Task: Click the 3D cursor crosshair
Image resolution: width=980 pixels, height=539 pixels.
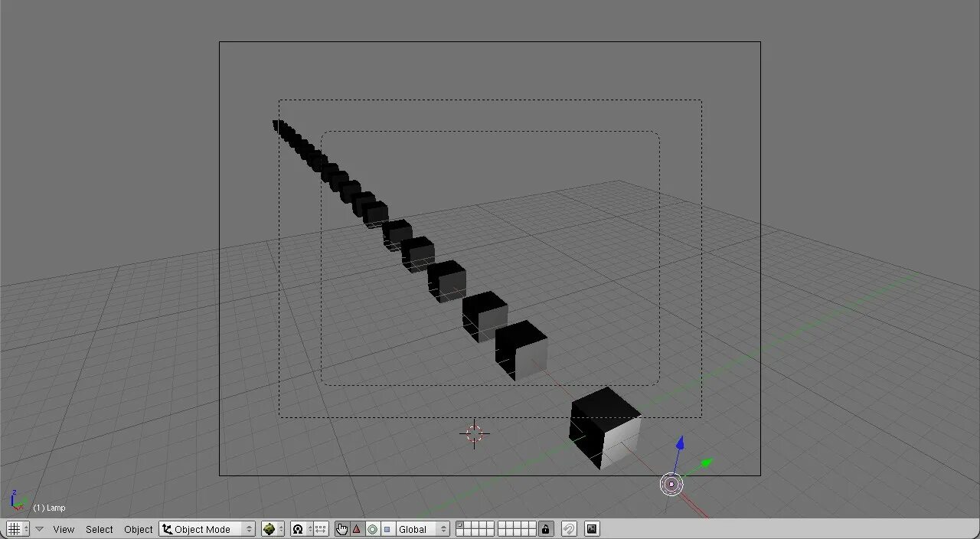Action: (x=474, y=434)
